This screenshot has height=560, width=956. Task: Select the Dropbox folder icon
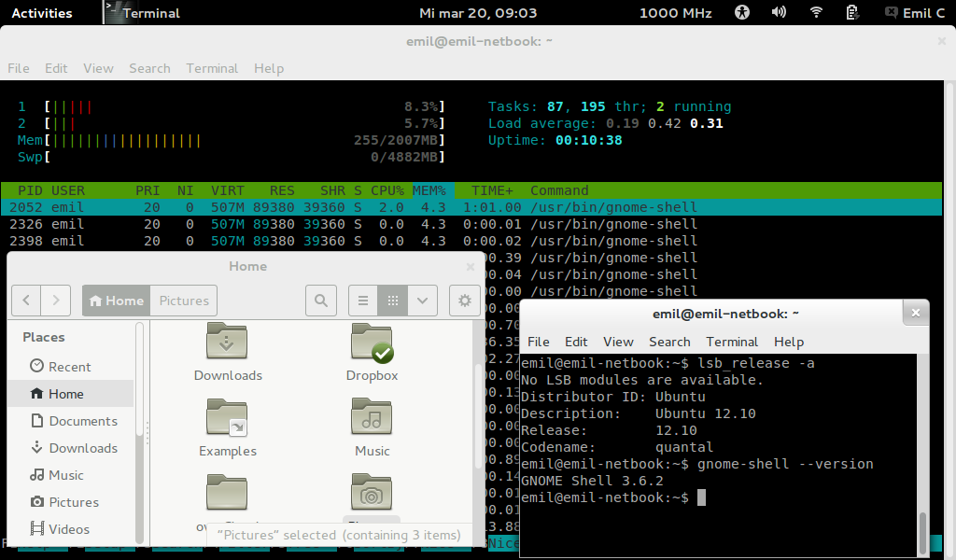[372, 343]
